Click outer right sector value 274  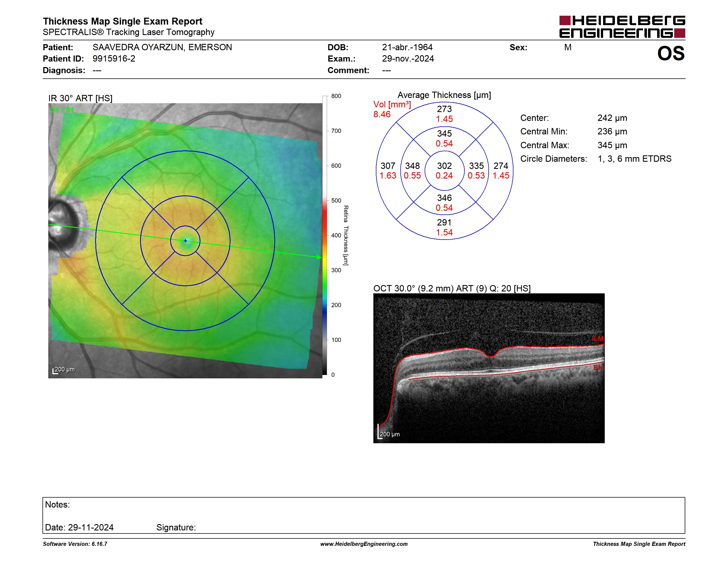501,166
